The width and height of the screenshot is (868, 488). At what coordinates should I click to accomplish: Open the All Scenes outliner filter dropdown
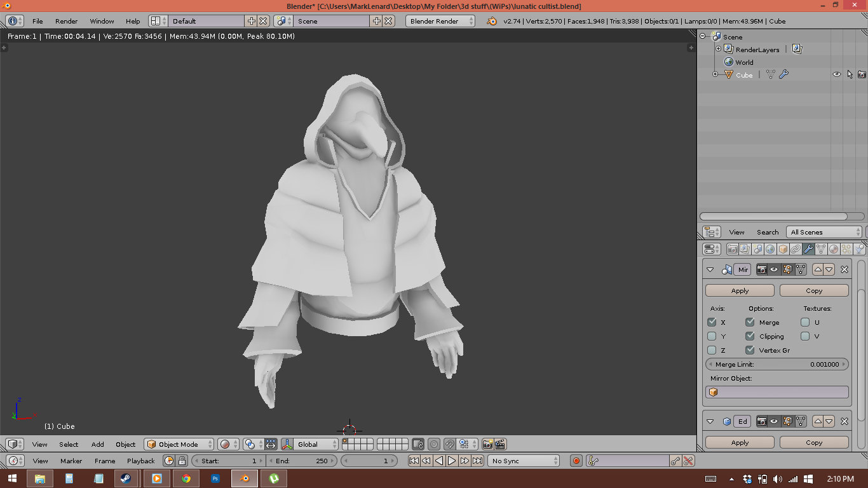(x=824, y=232)
